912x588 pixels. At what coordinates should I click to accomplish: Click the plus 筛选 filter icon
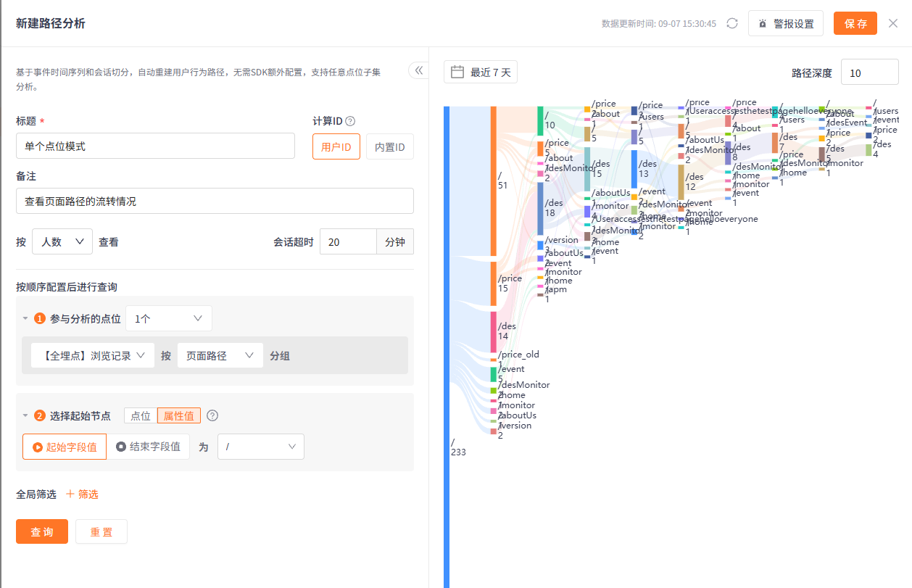70,494
